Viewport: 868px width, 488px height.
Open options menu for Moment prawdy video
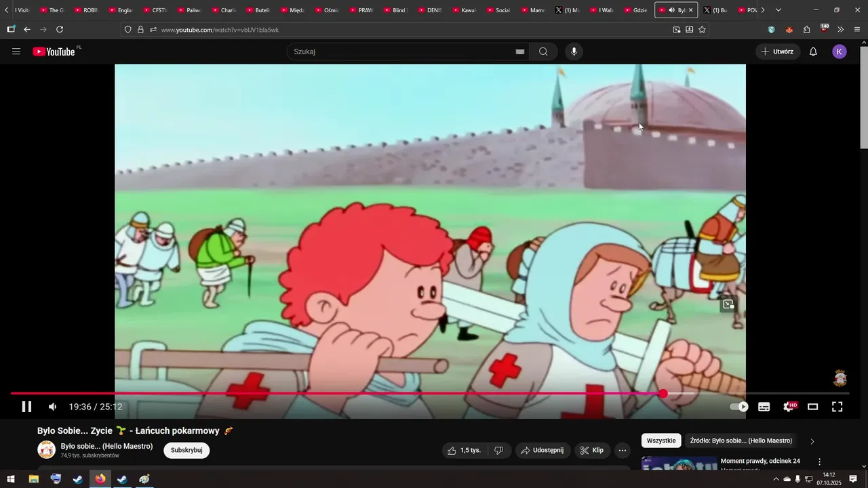pos(819,462)
